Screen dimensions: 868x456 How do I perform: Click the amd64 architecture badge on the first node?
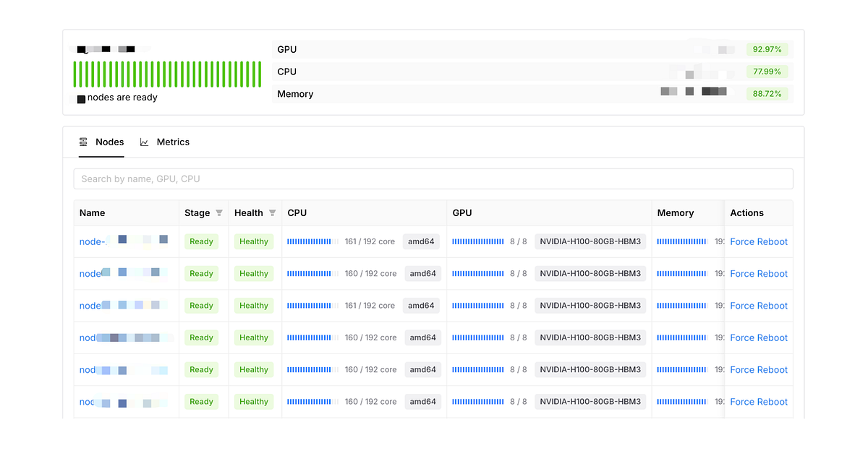[421, 241]
